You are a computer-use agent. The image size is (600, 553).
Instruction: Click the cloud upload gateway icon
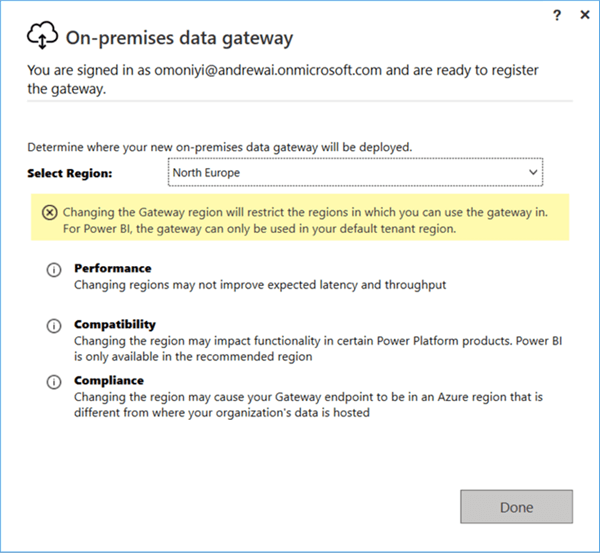42,36
